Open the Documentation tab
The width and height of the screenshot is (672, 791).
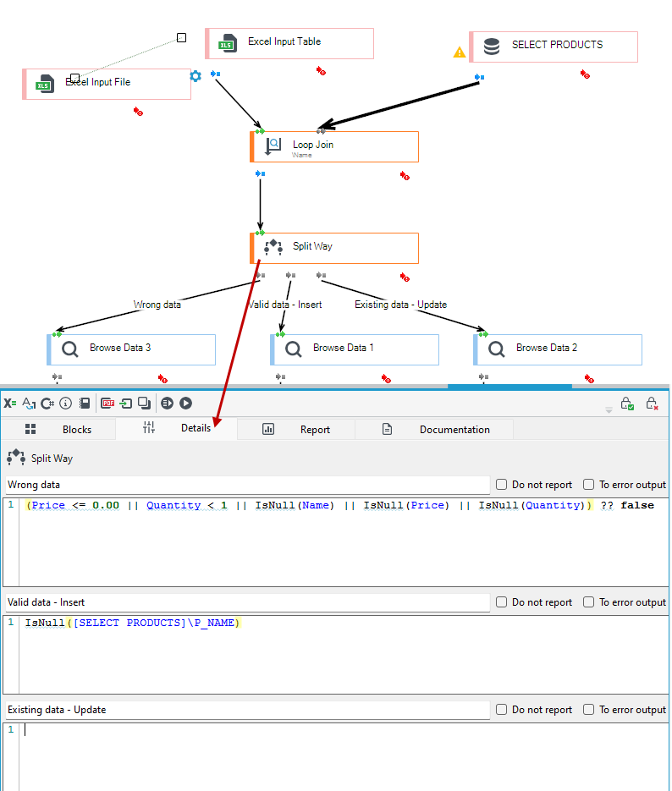pos(435,429)
